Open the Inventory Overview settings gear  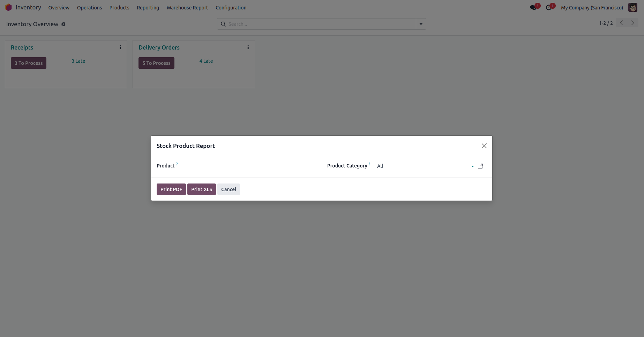coord(63,24)
